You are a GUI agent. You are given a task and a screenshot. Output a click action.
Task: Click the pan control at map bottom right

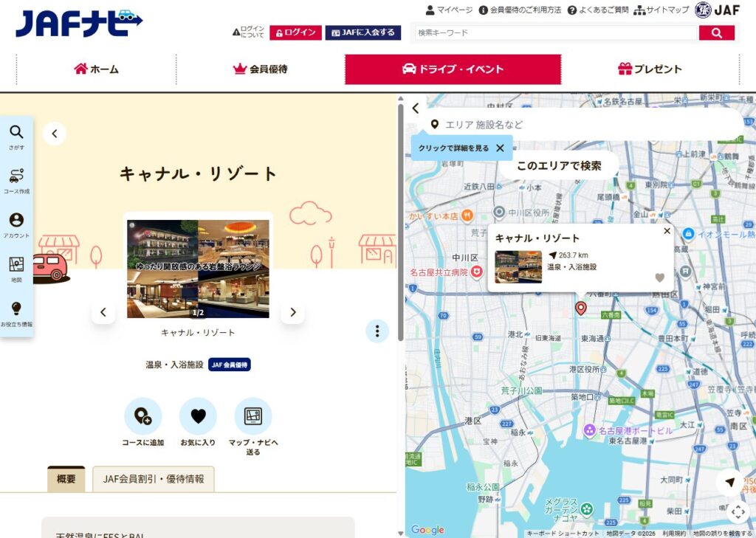(738, 512)
